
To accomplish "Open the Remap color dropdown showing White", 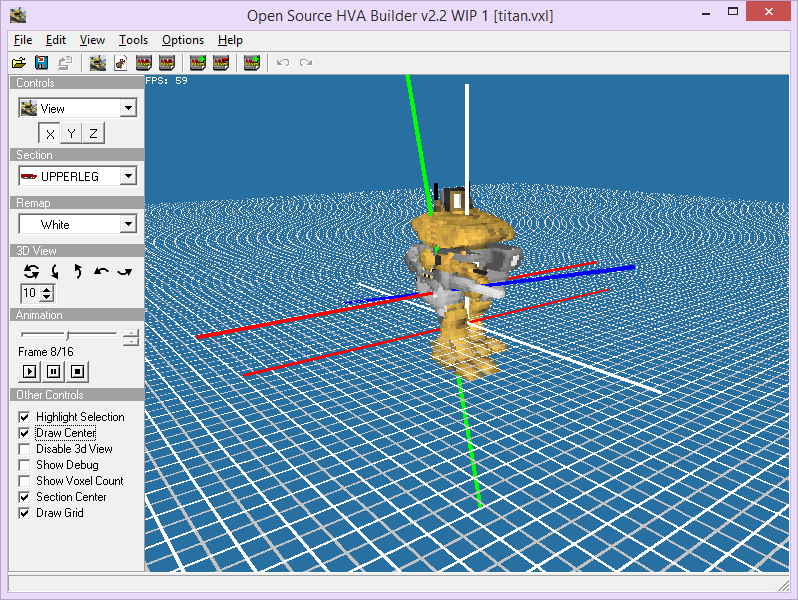I will click(x=128, y=224).
